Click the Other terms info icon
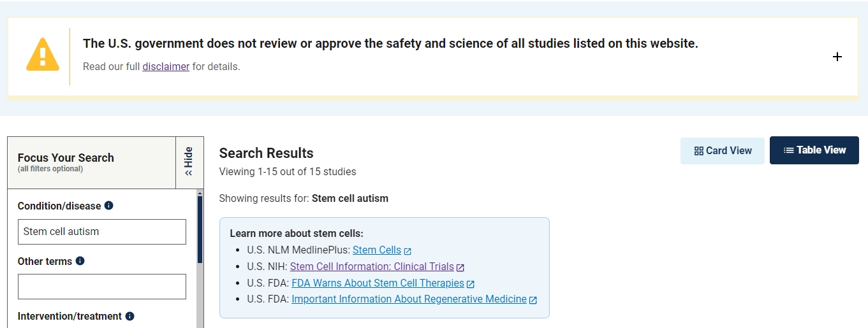The width and height of the screenshot is (868, 328). [80, 261]
